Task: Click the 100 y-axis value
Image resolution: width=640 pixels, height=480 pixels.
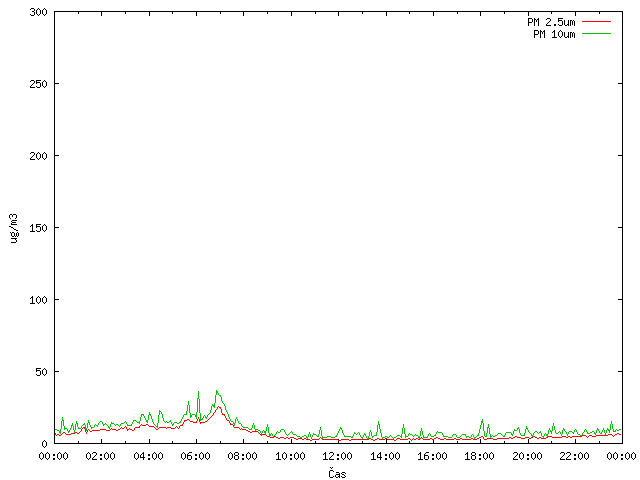Action: [38, 300]
